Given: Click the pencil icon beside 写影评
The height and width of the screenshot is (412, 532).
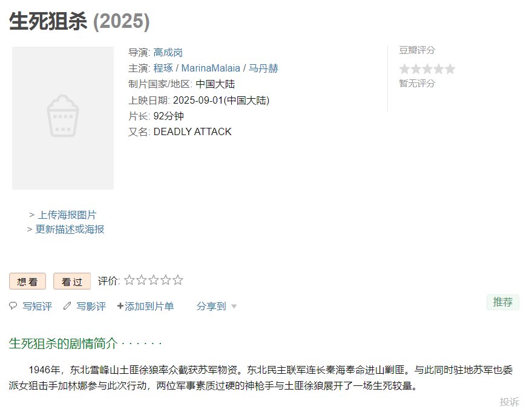Looking at the screenshot, I should click(x=67, y=306).
